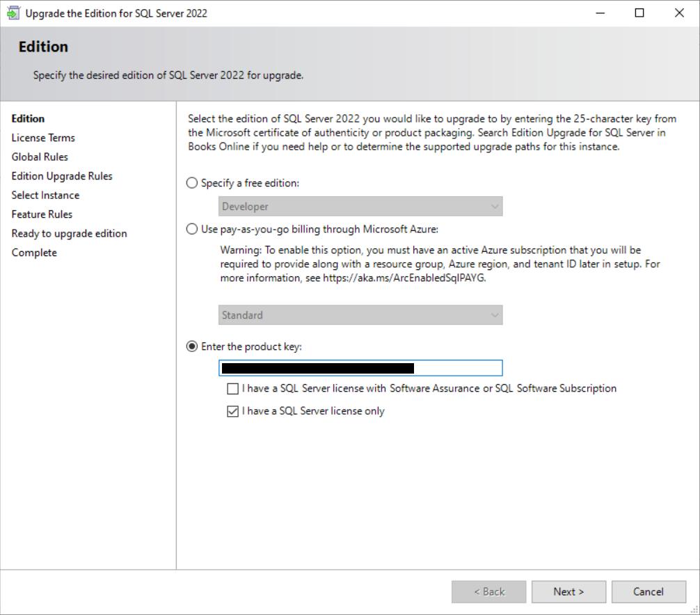Click 'Ready to upgrade edition' step
This screenshot has width=700, height=615.
[x=69, y=234]
